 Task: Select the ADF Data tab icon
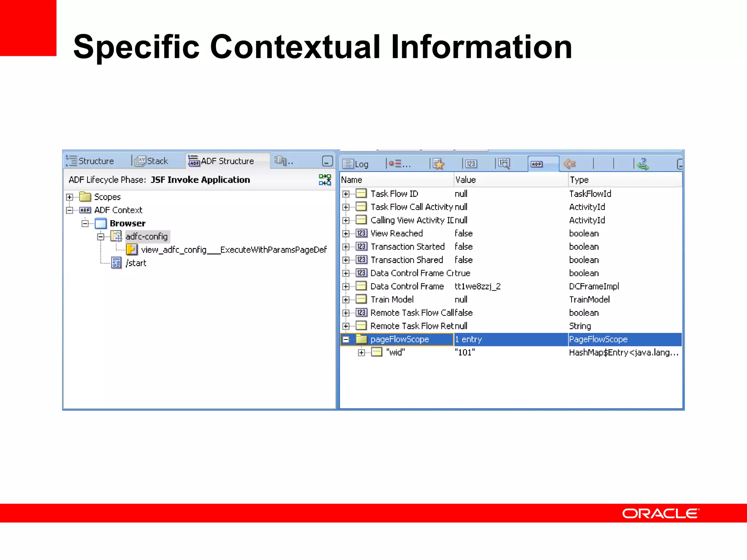537,164
